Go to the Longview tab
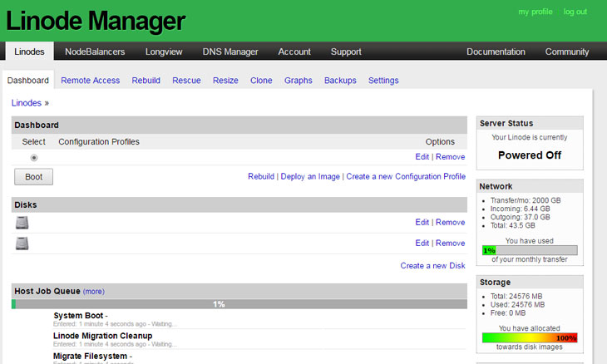Viewport: 607px width, 364px height. [x=164, y=52]
